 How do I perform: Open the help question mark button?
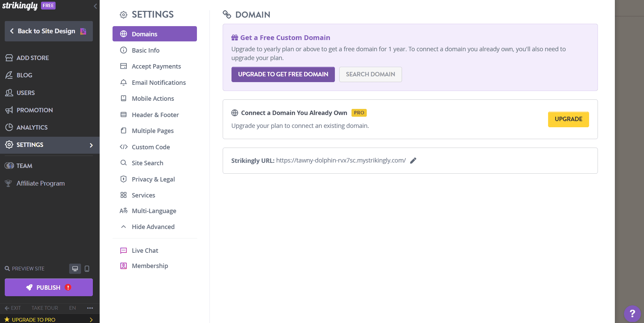pyautogui.click(x=632, y=313)
